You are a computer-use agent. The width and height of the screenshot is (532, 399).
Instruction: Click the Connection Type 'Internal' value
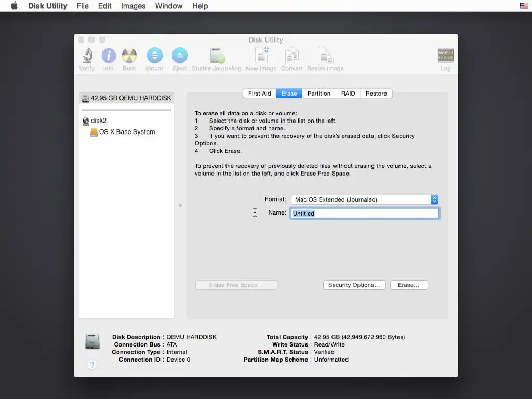(177, 352)
